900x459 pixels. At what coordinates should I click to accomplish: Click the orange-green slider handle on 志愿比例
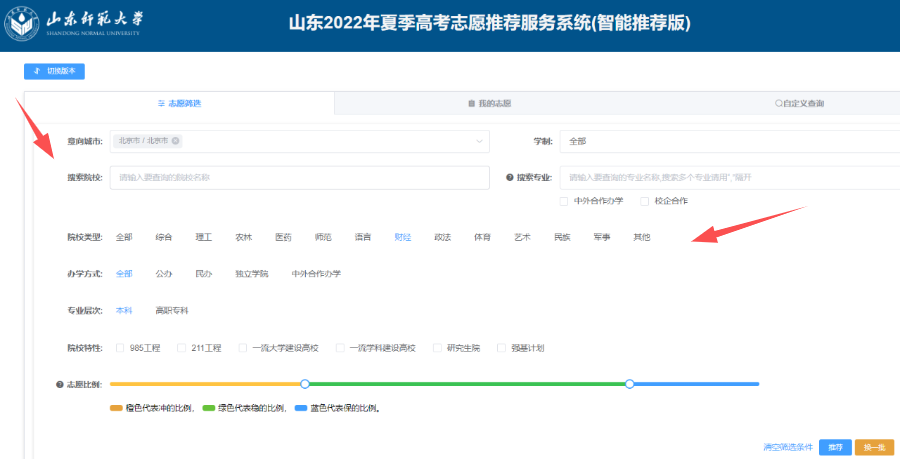pos(305,384)
